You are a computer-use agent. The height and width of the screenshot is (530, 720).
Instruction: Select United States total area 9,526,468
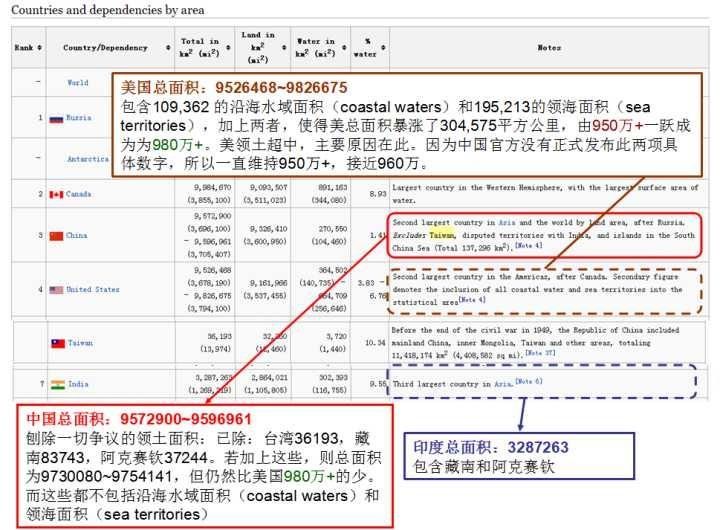tap(213, 270)
